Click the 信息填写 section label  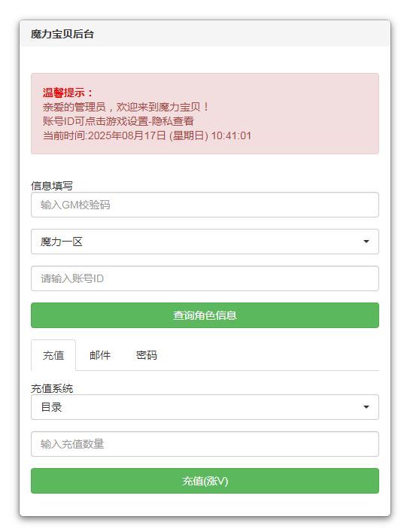click(52, 186)
